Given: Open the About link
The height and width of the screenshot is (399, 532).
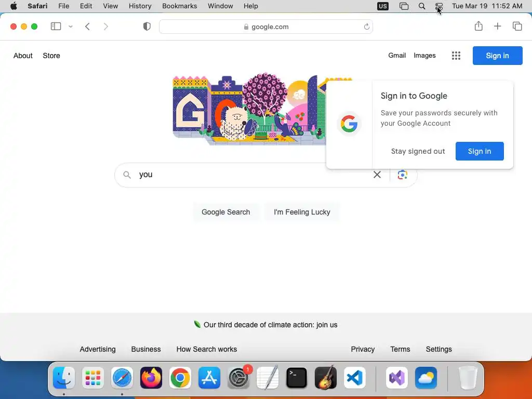Looking at the screenshot, I should click(23, 56).
